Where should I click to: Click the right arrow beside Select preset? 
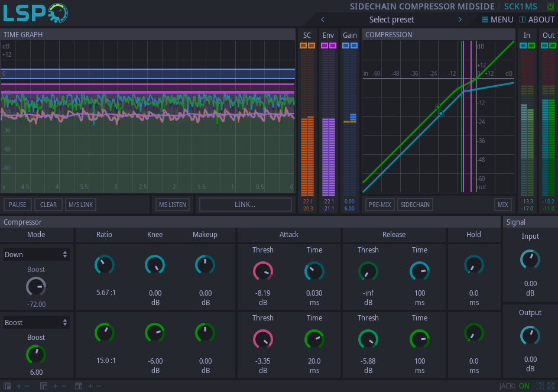460,20
